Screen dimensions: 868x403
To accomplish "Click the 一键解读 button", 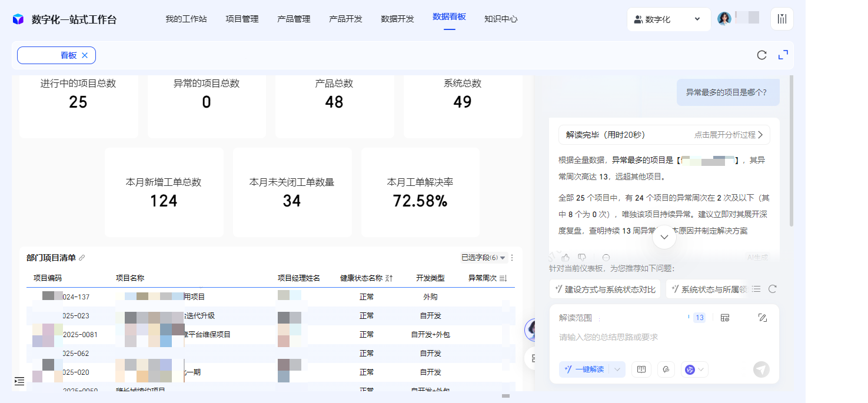I will click(x=585, y=369).
